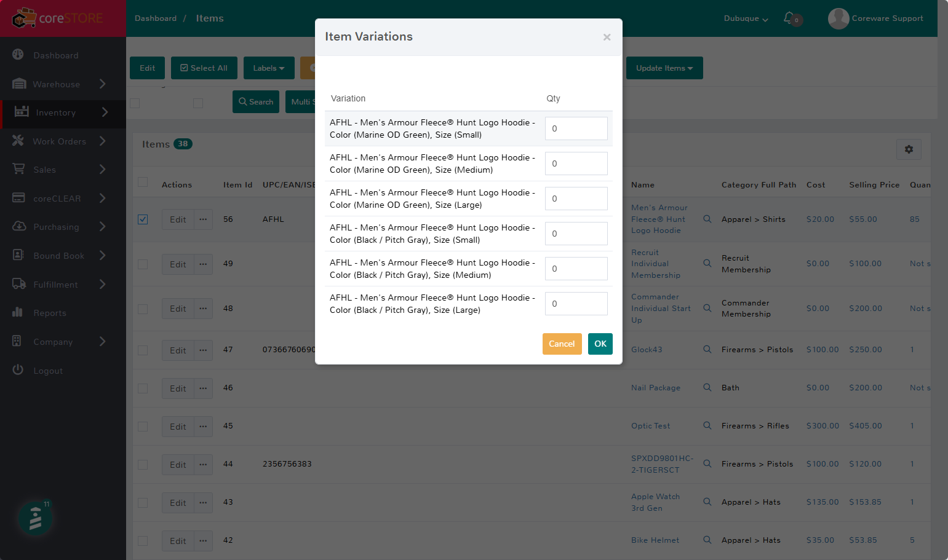
Task: Cancel the Item Variations dialog
Action: [x=562, y=344]
